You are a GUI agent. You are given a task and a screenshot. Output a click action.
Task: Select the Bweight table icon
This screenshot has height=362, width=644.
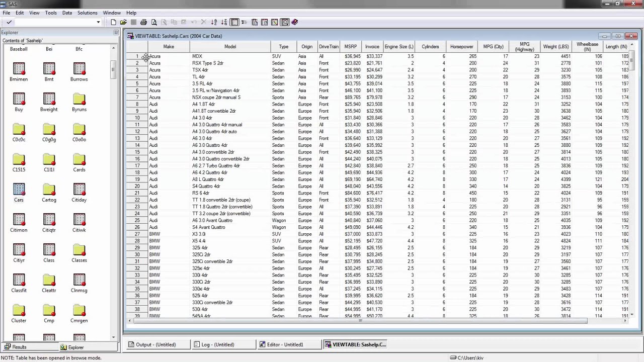[49, 99]
